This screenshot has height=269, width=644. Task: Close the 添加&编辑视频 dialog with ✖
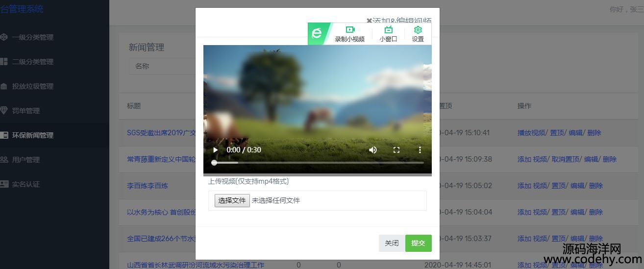point(369,21)
